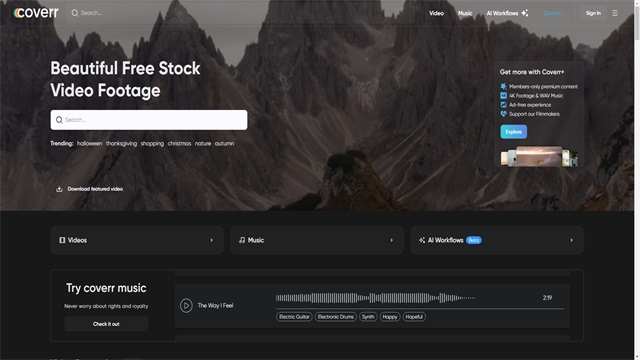This screenshot has height=360, width=640.
Task: Click the sparkle icon next to AI Workflows
Action: pyautogui.click(x=525, y=13)
